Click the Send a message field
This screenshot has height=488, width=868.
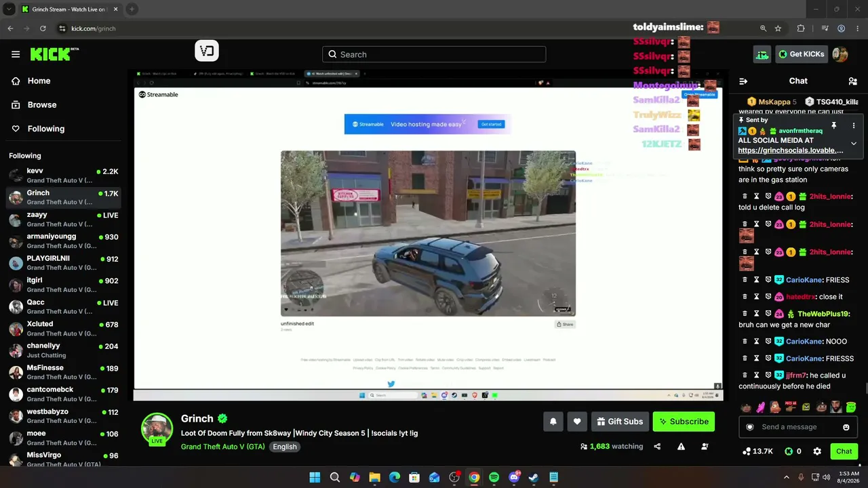coord(798,427)
